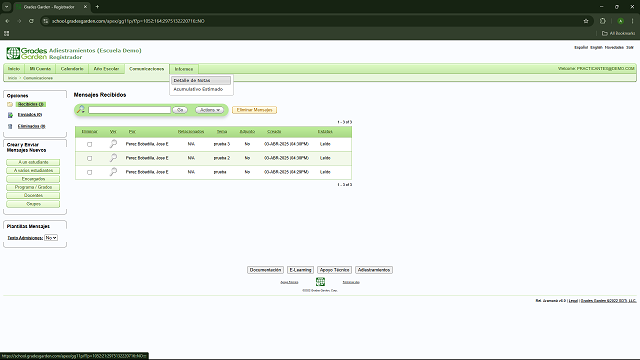Reload the browser page

click(x=31, y=21)
